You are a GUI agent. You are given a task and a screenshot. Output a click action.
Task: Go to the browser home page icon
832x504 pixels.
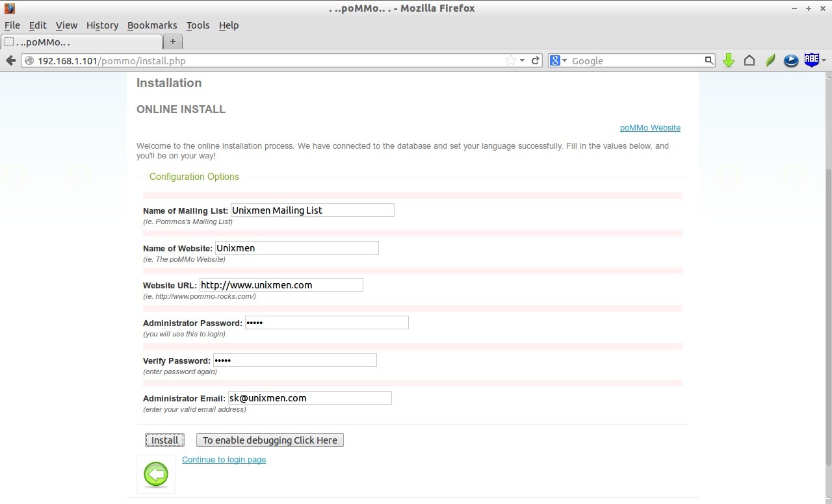(x=749, y=60)
